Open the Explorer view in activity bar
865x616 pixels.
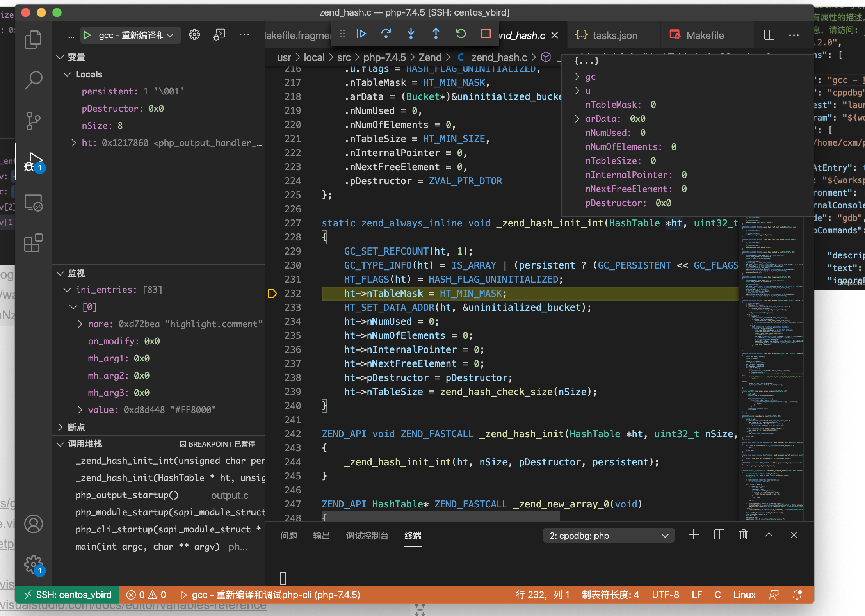click(x=34, y=40)
